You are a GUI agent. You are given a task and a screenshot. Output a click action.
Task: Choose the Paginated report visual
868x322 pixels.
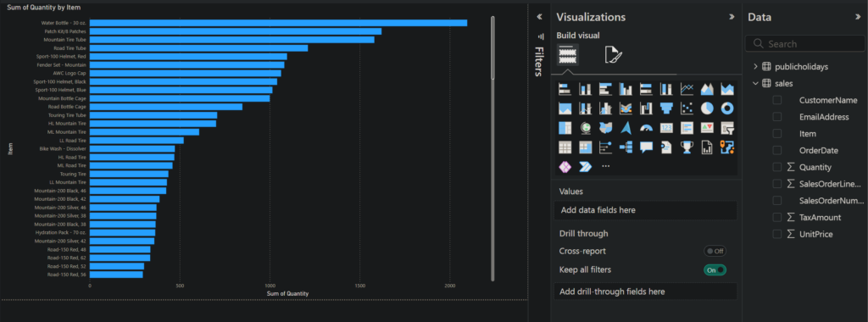[707, 147]
